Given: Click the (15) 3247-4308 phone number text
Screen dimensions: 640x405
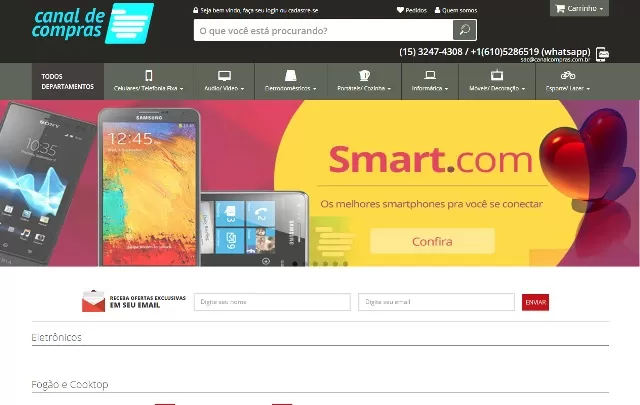Looking at the screenshot, I should 431,52.
